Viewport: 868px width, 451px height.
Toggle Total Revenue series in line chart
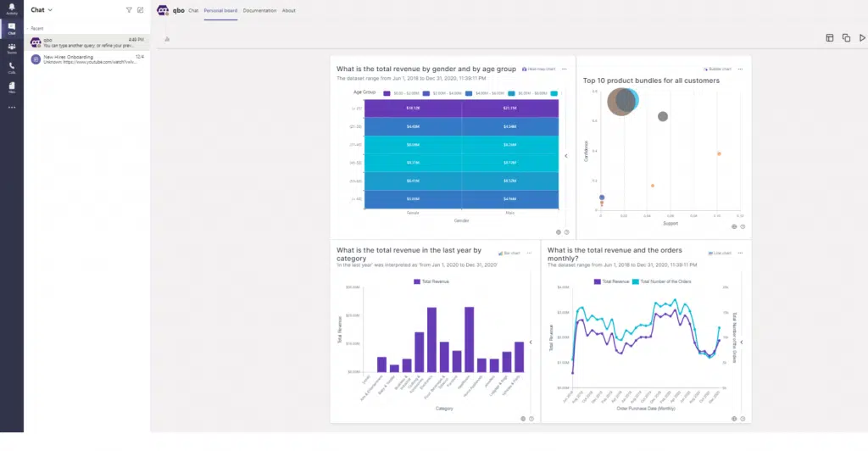pyautogui.click(x=612, y=281)
